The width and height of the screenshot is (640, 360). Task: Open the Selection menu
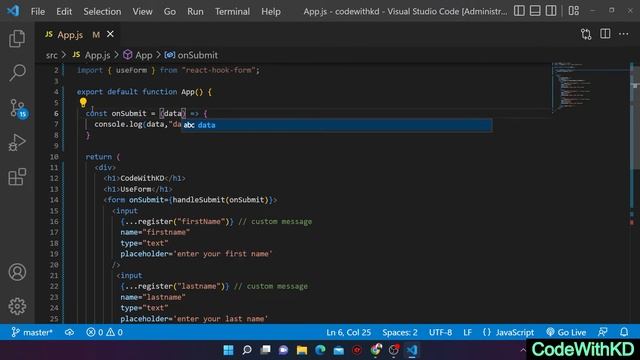tap(102, 11)
